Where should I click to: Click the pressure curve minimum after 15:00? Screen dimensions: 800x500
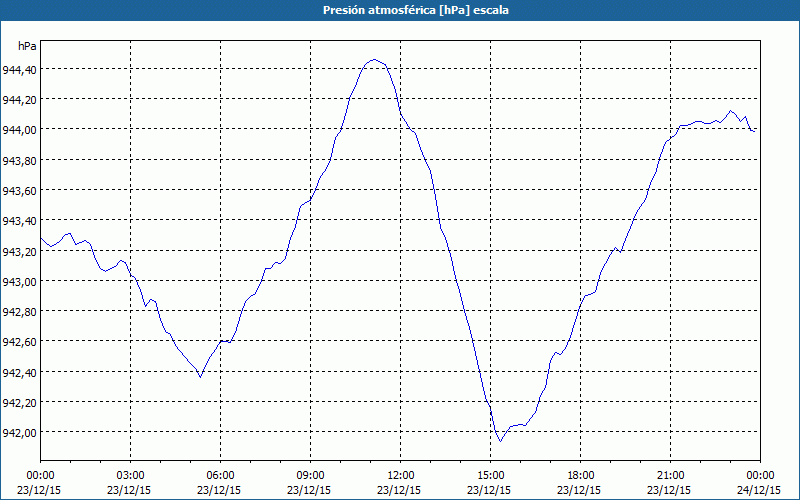coord(501,441)
